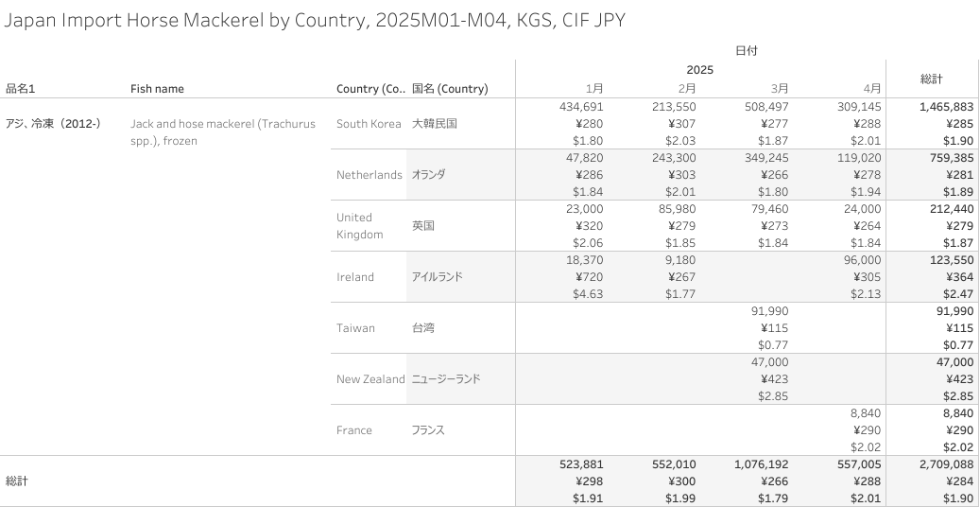Select the 3月 month column header
Screen dimensions: 980x507
click(x=780, y=89)
